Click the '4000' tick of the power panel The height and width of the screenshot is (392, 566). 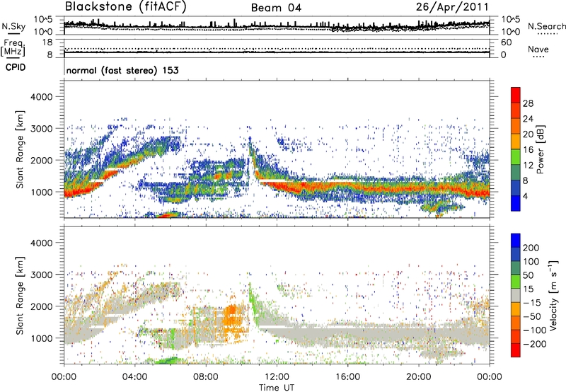[41, 97]
